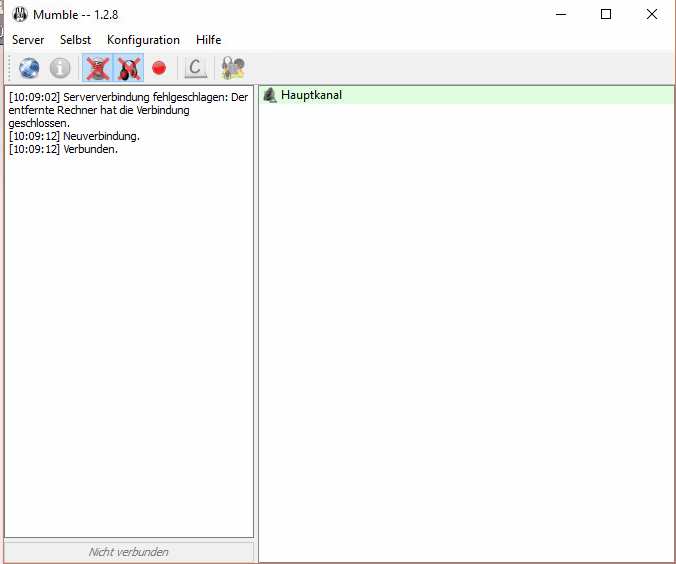Click the Hauptkanal channel icon
Image resolution: width=676 pixels, height=564 pixels.
[269, 95]
